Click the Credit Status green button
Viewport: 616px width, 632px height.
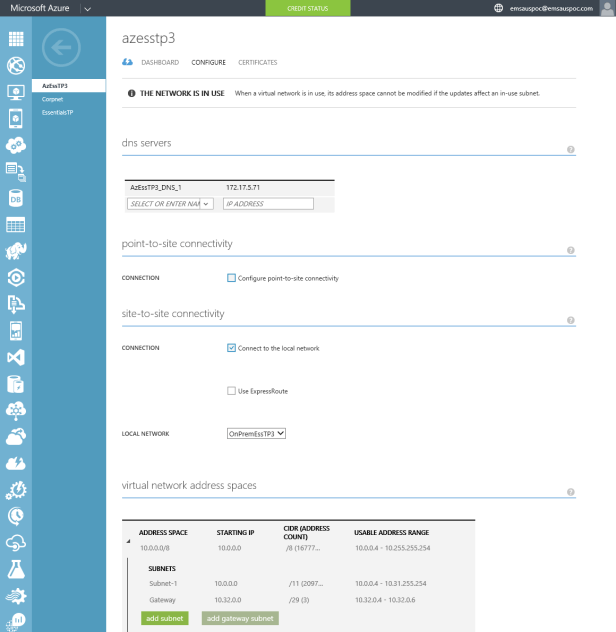pyautogui.click(x=307, y=8)
